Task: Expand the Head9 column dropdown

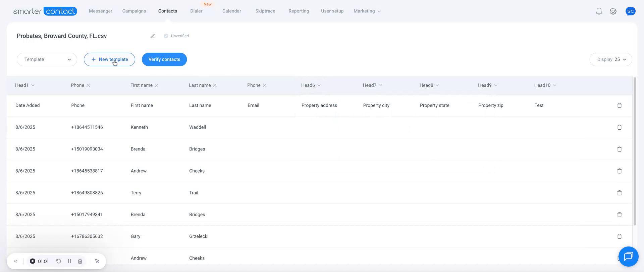Action: (496, 85)
